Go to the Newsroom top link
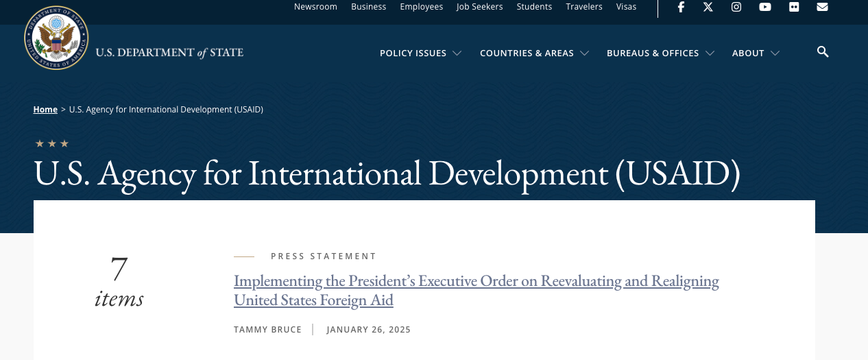The height and width of the screenshot is (360, 868). [x=315, y=7]
